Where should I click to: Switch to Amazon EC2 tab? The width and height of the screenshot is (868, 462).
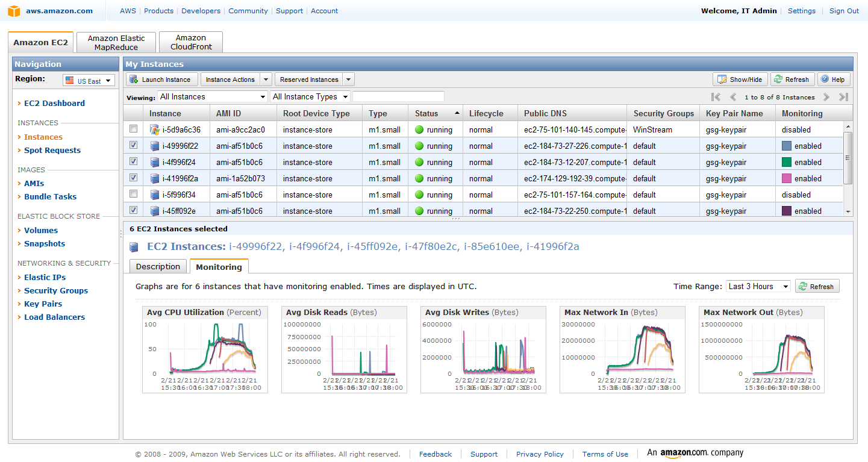[41, 43]
